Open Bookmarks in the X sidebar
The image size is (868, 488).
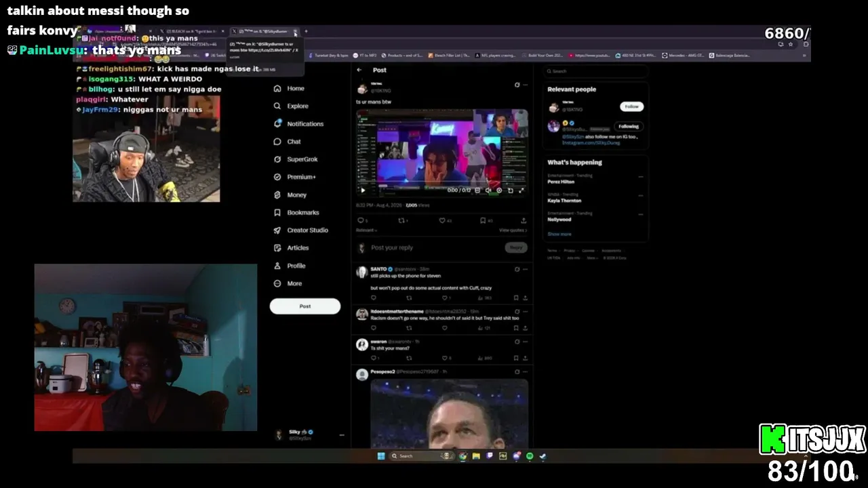pos(296,212)
